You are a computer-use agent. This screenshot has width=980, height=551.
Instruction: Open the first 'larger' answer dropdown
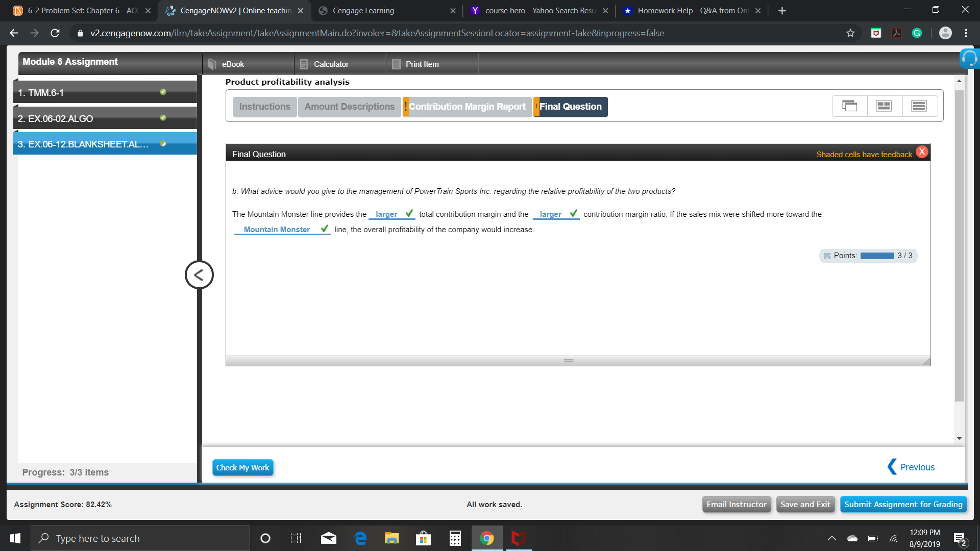coord(386,214)
